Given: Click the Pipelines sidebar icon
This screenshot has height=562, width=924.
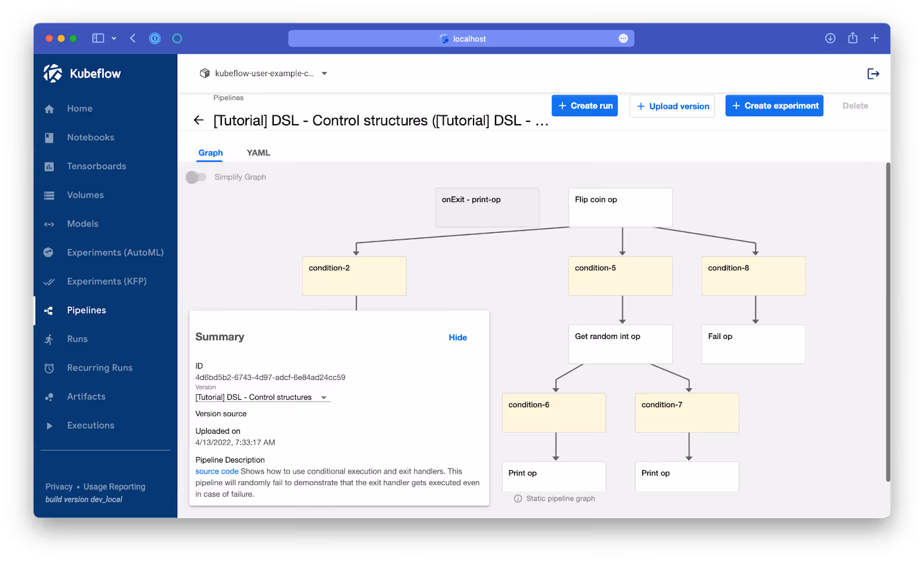Looking at the screenshot, I should [x=49, y=311].
